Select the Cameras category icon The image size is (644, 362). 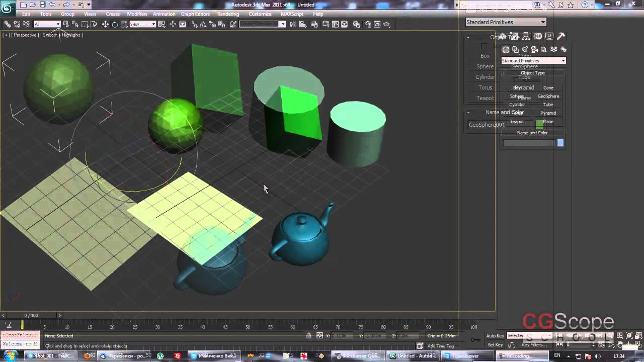click(x=534, y=49)
